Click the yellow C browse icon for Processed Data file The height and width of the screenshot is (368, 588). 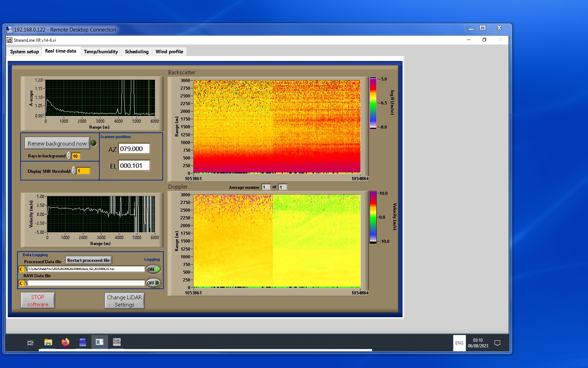pos(21,269)
